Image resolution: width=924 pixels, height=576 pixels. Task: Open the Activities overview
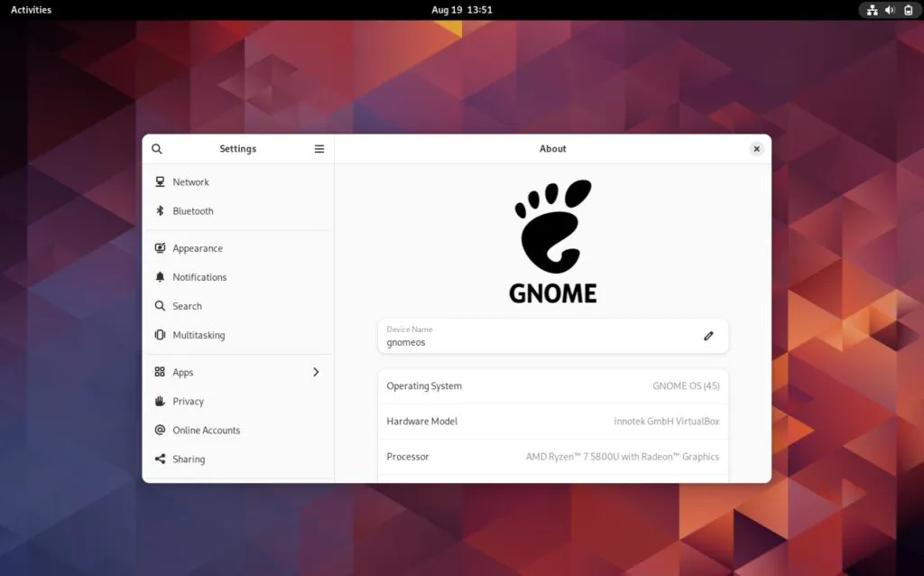32,10
